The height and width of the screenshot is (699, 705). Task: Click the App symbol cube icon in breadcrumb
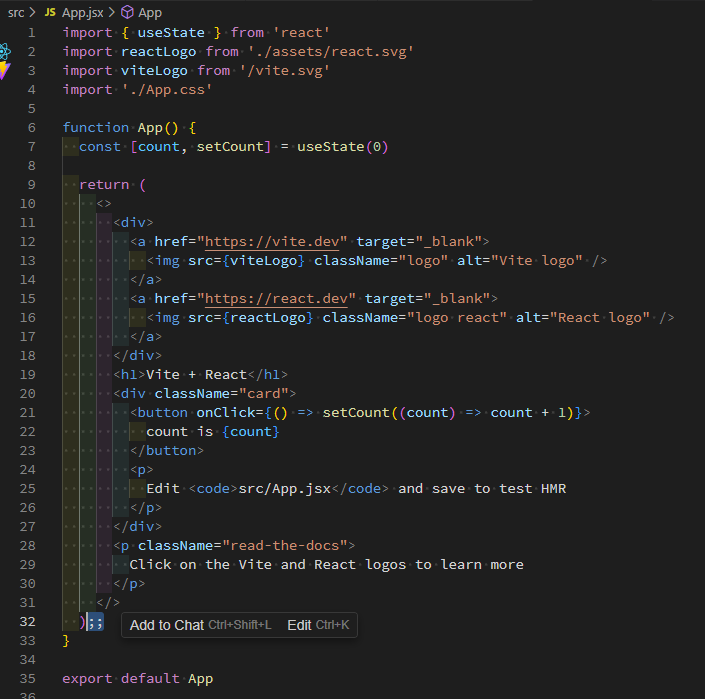coord(127,12)
